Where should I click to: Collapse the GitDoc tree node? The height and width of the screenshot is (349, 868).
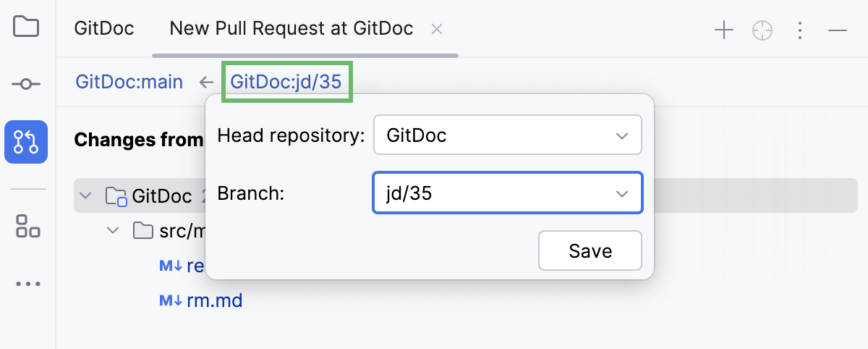[x=87, y=195]
